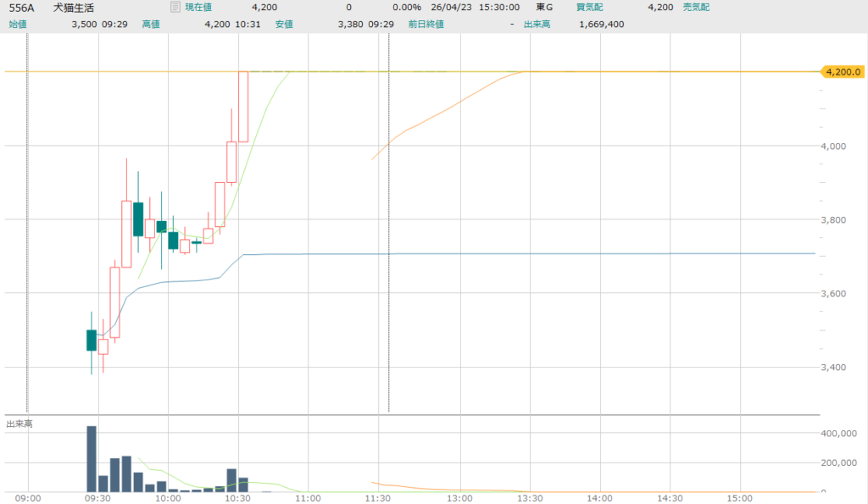Click the 売気配 label
The image size is (868, 504).
coord(696,8)
